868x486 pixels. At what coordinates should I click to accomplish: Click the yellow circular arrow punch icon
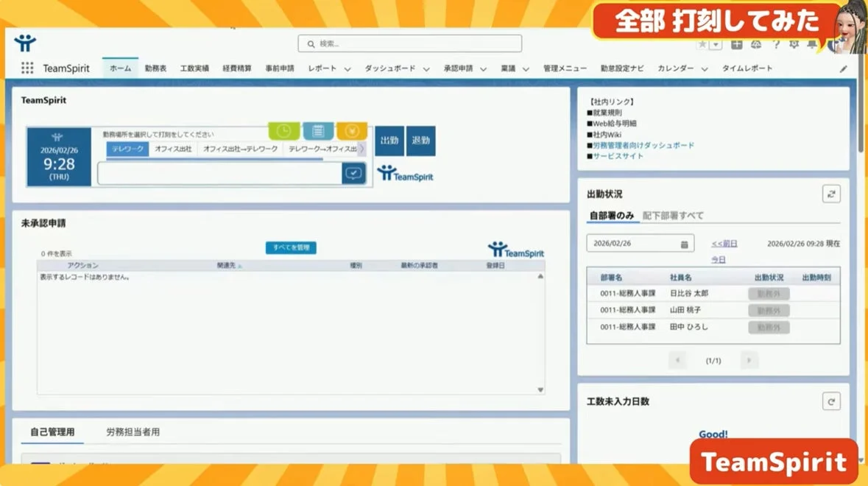pyautogui.click(x=353, y=130)
